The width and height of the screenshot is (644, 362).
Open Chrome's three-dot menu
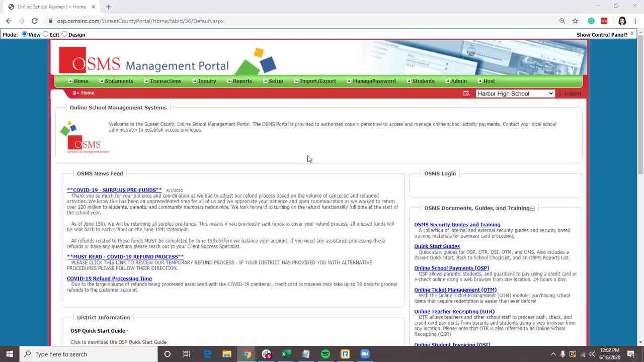636,21
